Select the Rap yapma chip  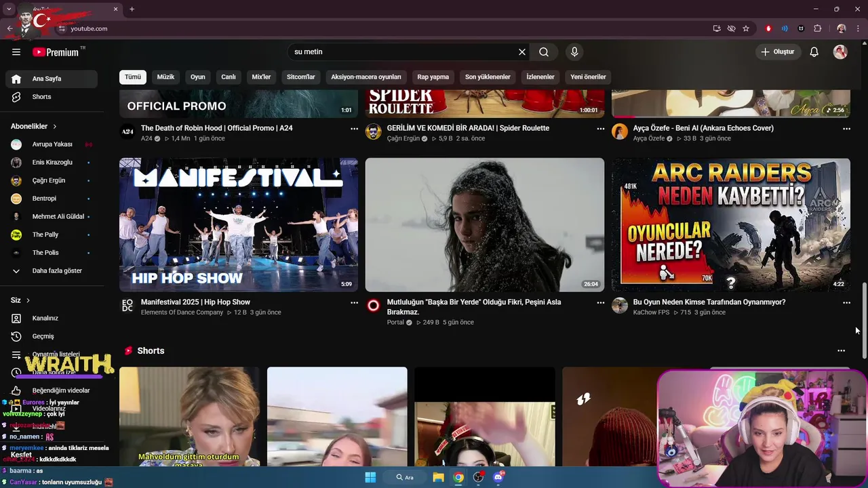click(433, 77)
